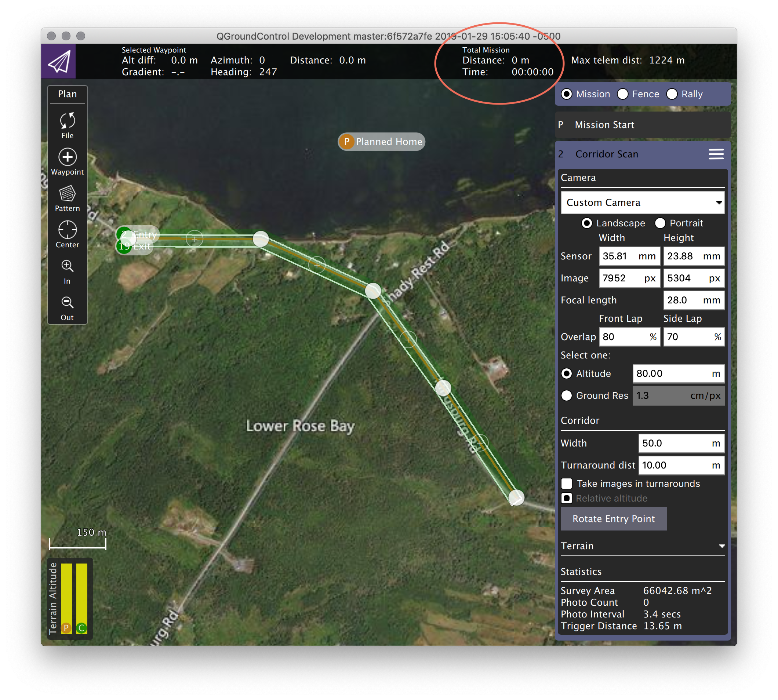778x700 pixels.
Task: Open the File tool in Plan toolbar
Action: point(67,125)
